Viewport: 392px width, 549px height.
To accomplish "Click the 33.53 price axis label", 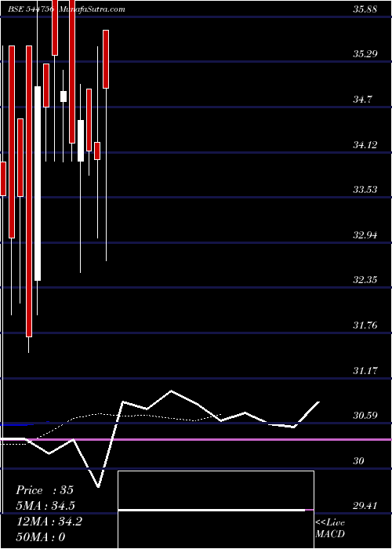I will tap(365, 190).
